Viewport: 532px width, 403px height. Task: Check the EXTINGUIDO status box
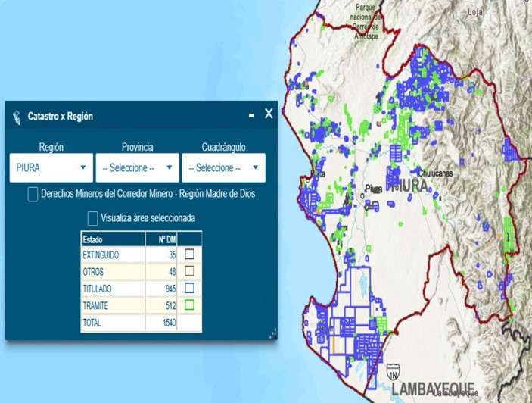click(189, 255)
